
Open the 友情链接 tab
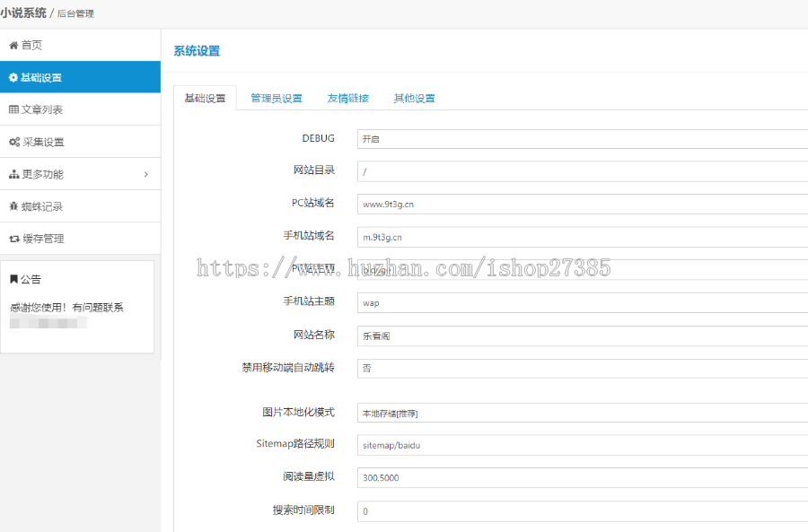349,98
